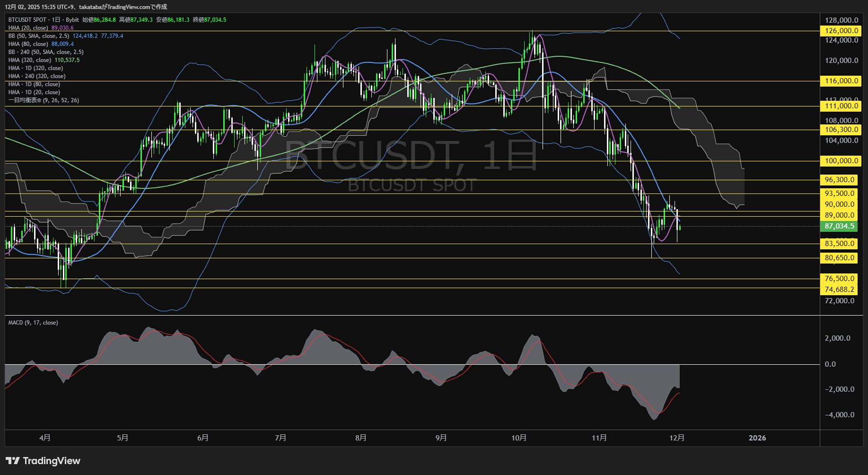This screenshot has height=475, width=868.
Task: Click the HMA (80, close) indicator label
Action: tap(28, 44)
